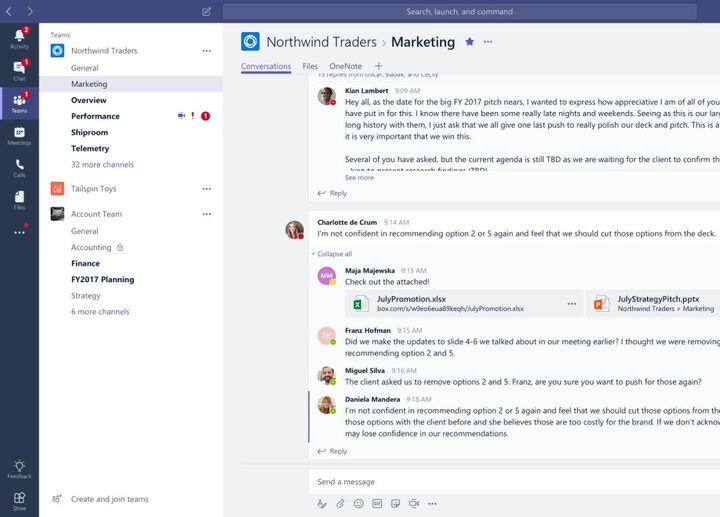Open the Finance channel

[x=85, y=264]
